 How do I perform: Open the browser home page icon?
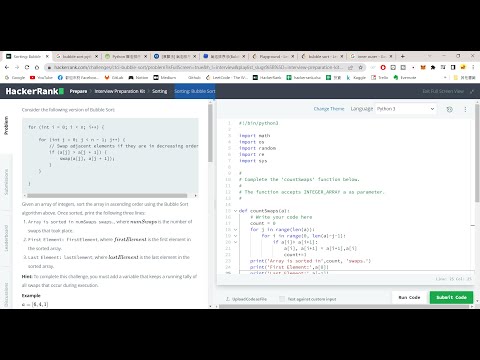(37, 67)
